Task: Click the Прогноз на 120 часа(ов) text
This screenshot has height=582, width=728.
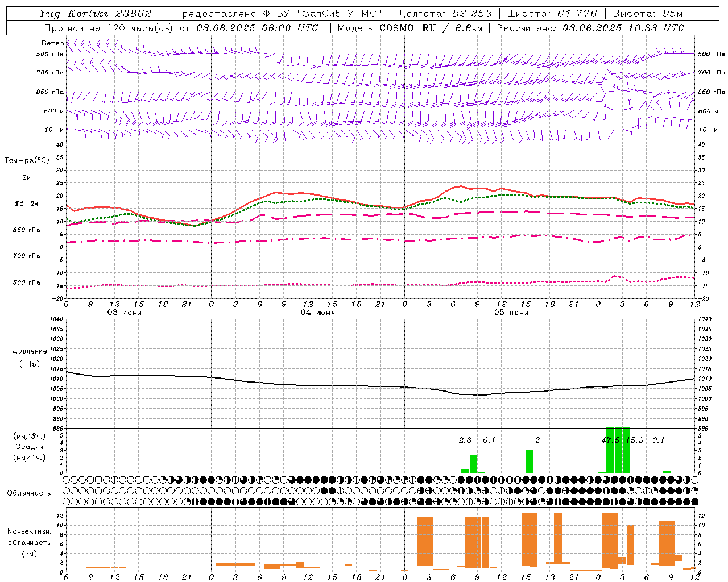Action: (x=110, y=28)
